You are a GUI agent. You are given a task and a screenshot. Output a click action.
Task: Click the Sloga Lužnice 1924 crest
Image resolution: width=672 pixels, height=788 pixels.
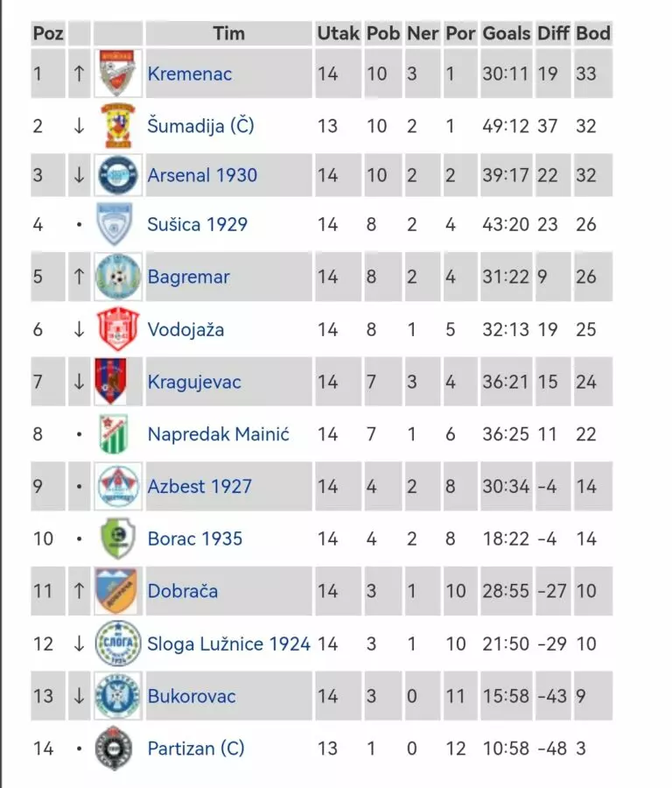[117, 644]
